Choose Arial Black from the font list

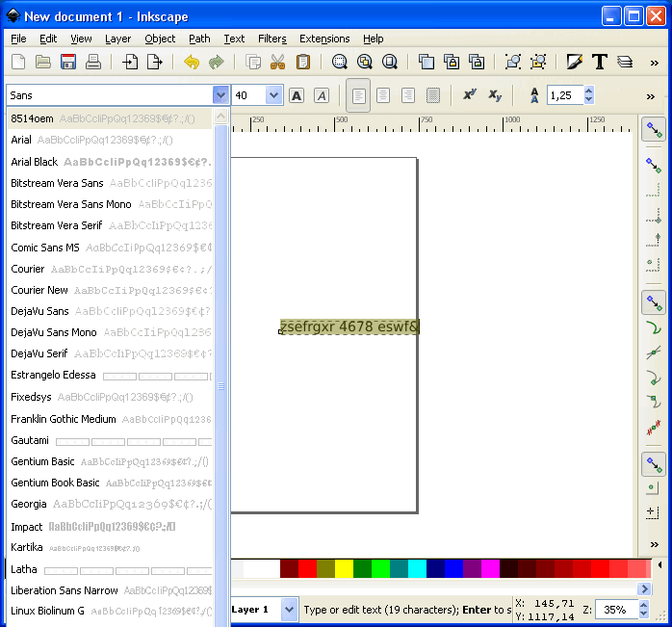pos(110,162)
